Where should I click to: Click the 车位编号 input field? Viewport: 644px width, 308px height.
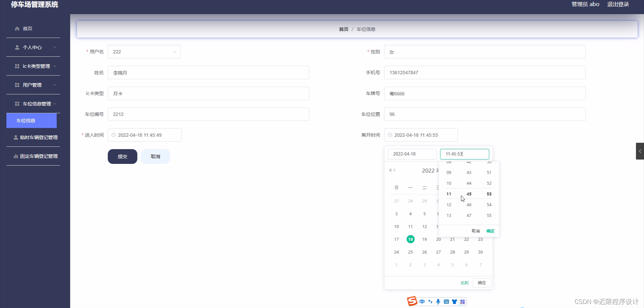(x=208, y=114)
